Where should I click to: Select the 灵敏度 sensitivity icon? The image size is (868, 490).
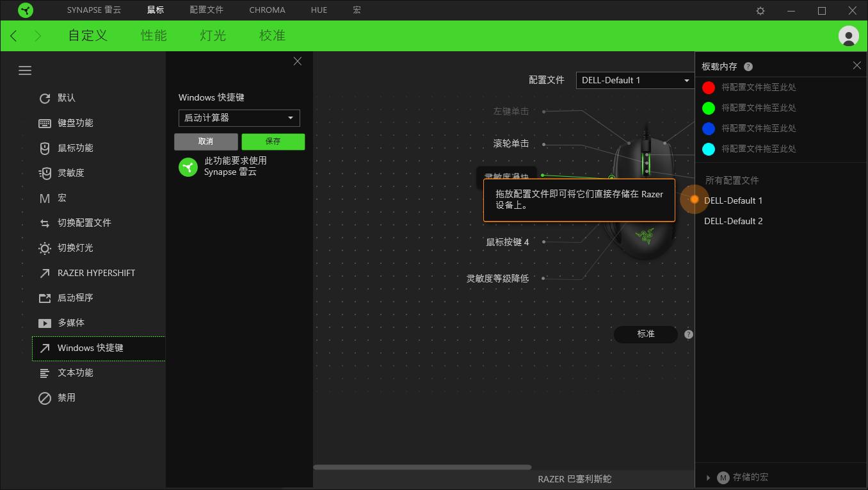pos(71,173)
